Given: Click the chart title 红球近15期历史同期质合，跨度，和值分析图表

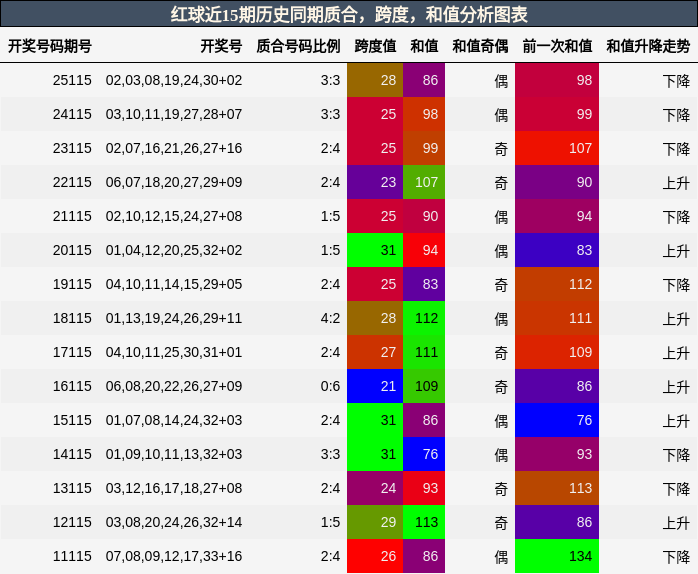Looking at the screenshot, I should click(x=349, y=14).
